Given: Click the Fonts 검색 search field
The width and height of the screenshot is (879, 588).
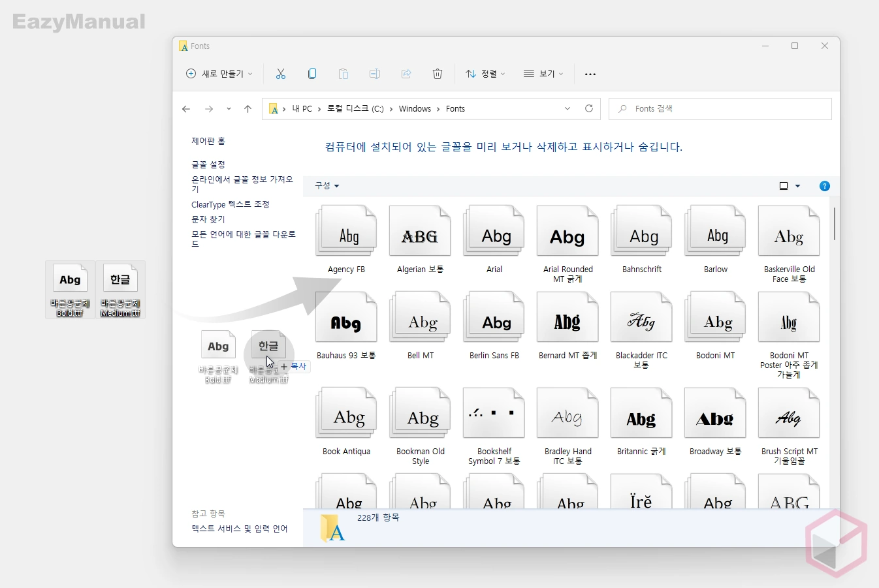Looking at the screenshot, I should 720,109.
